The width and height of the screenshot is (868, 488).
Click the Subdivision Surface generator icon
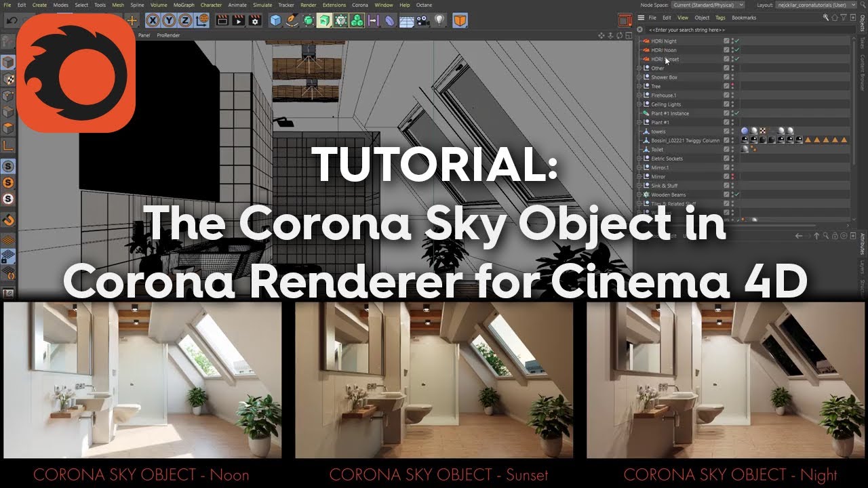(309, 20)
